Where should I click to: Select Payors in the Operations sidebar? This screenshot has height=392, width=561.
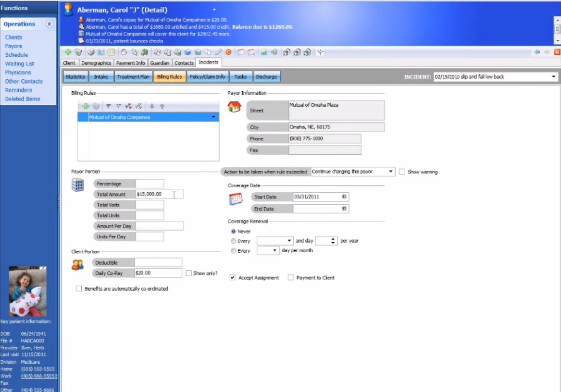point(13,46)
